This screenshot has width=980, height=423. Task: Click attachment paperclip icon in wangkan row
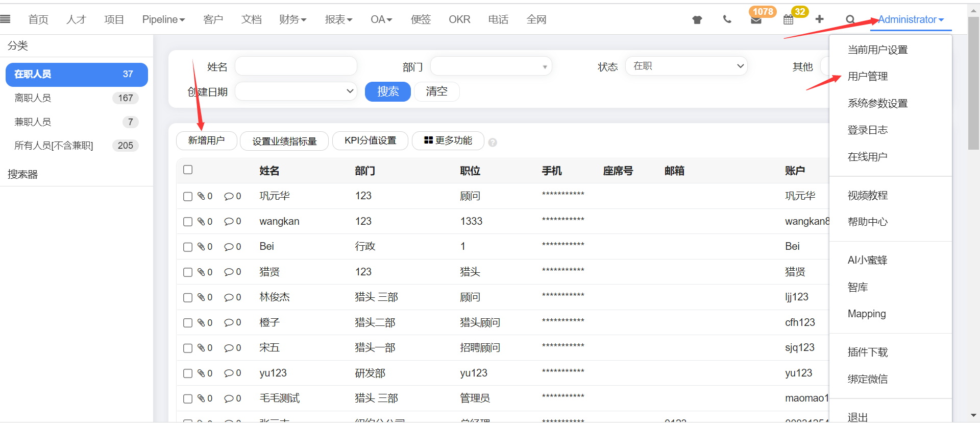pos(202,221)
